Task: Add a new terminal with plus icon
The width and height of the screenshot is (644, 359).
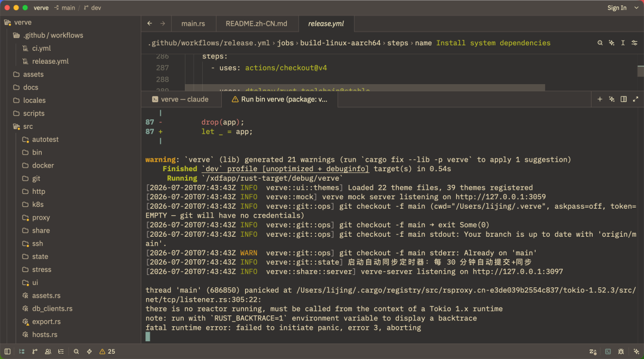Action: tap(600, 99)
